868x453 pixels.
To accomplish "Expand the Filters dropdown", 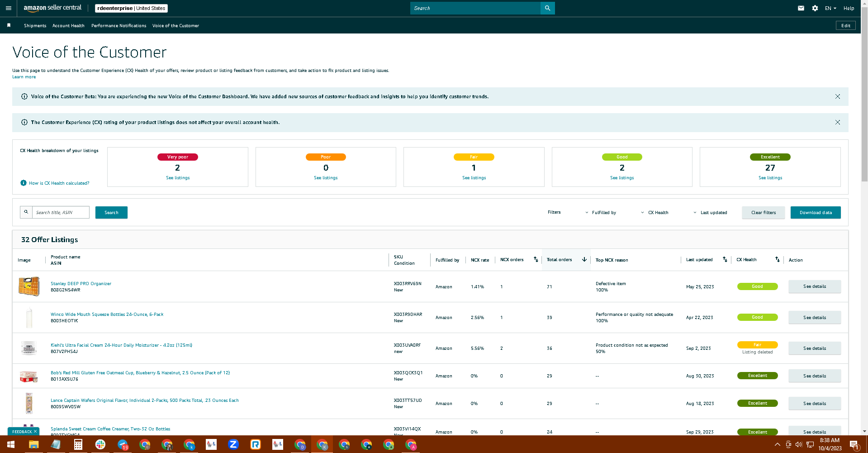I will pos(568,212).
